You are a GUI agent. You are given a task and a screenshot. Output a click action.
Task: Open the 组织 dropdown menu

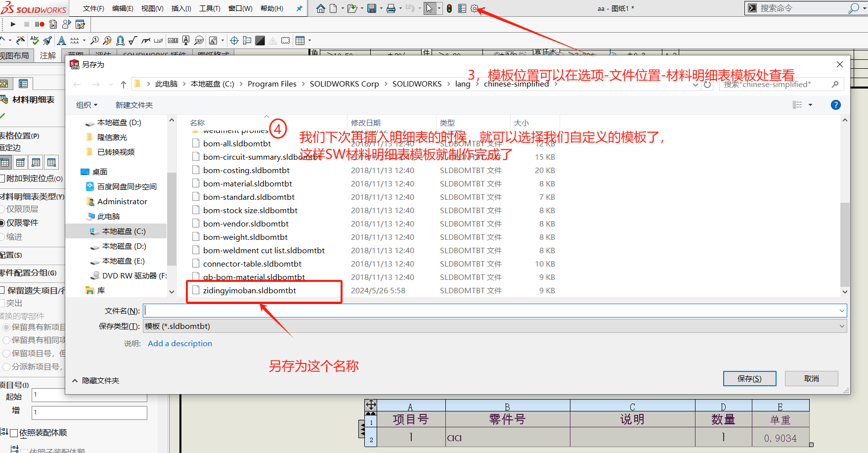[x=87, y=105]
